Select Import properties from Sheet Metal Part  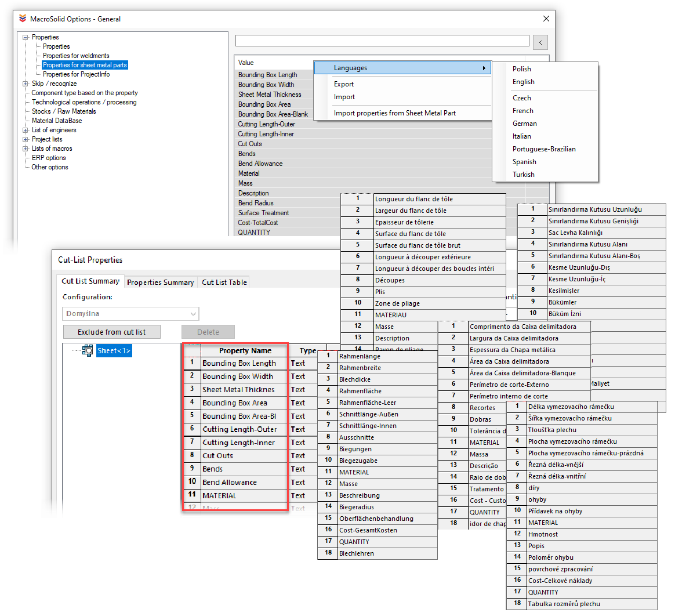point(394,113)
